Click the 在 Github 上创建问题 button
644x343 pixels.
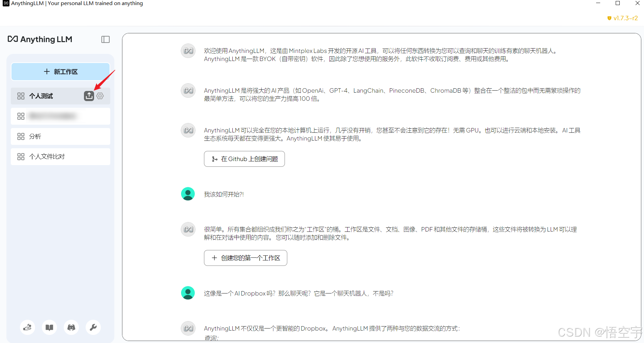[244, 159]
